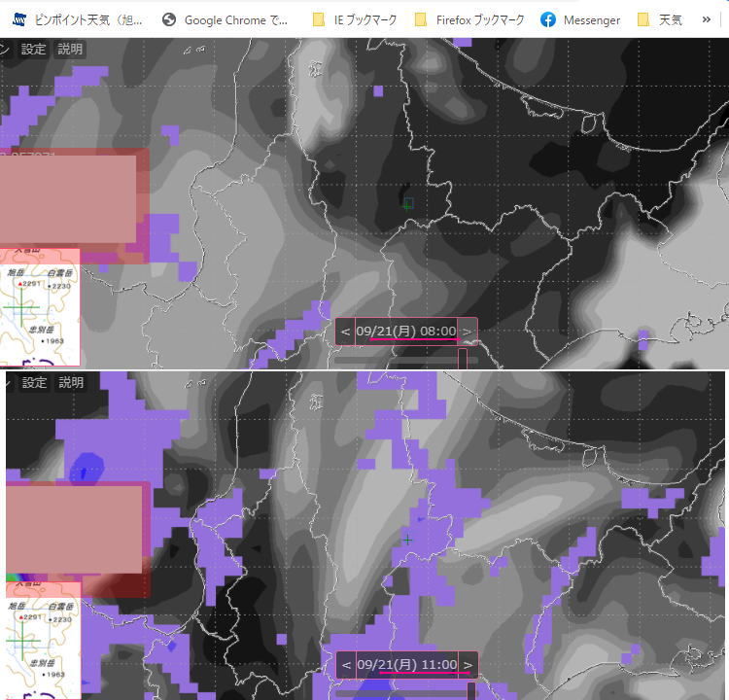Click 設定 in the upper map panel

pos(34,49)
